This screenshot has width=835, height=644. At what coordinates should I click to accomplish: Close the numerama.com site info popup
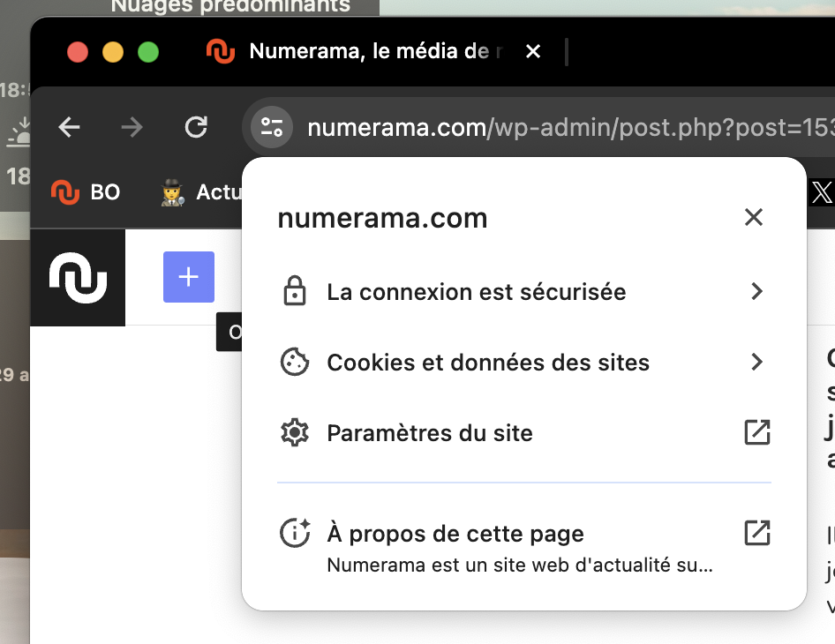(x=754, y=217)
